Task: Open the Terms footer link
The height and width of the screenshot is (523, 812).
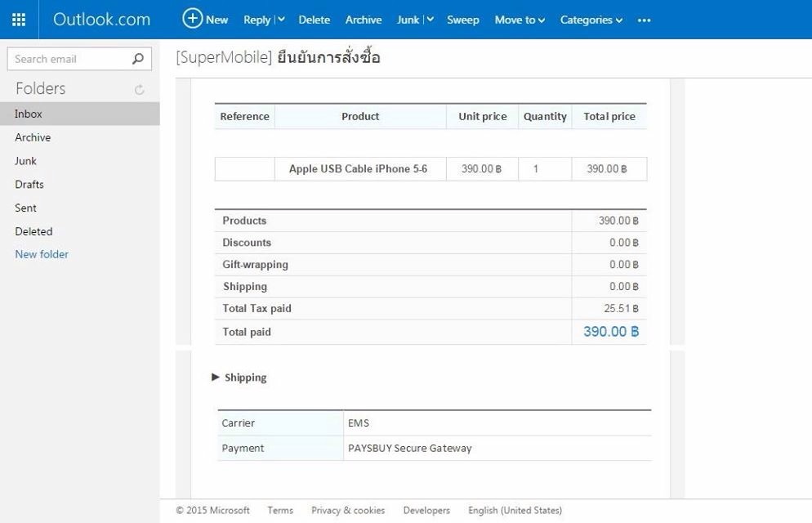Action: (280, 510)
